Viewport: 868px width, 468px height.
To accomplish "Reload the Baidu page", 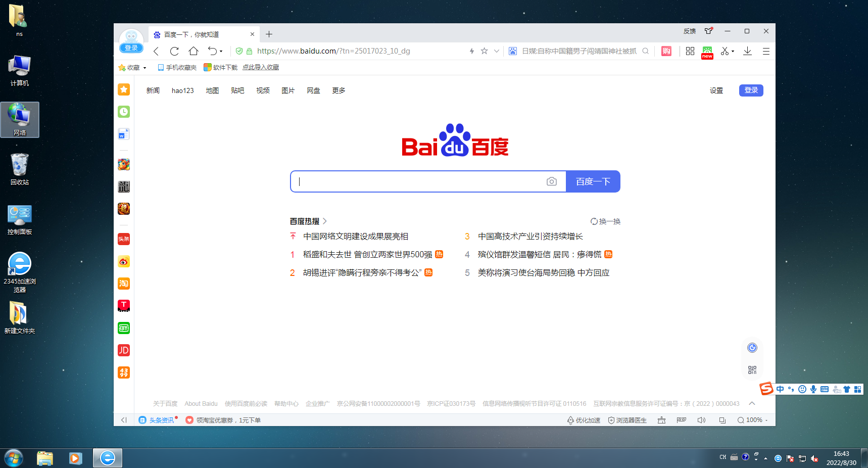I will [174, 51].
